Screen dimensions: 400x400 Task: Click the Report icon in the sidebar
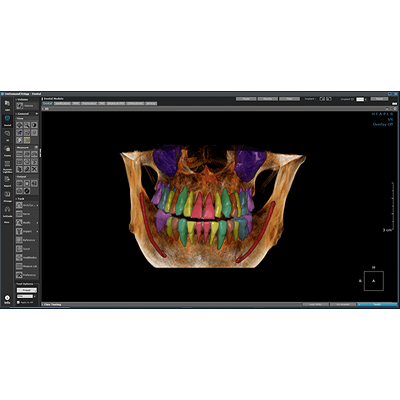[7, 181]
